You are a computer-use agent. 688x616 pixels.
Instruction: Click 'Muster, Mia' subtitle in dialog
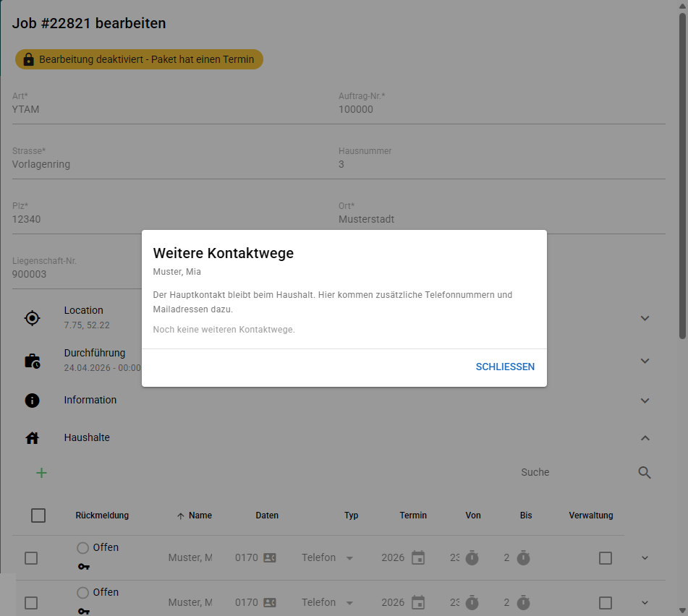coord(177,272)
